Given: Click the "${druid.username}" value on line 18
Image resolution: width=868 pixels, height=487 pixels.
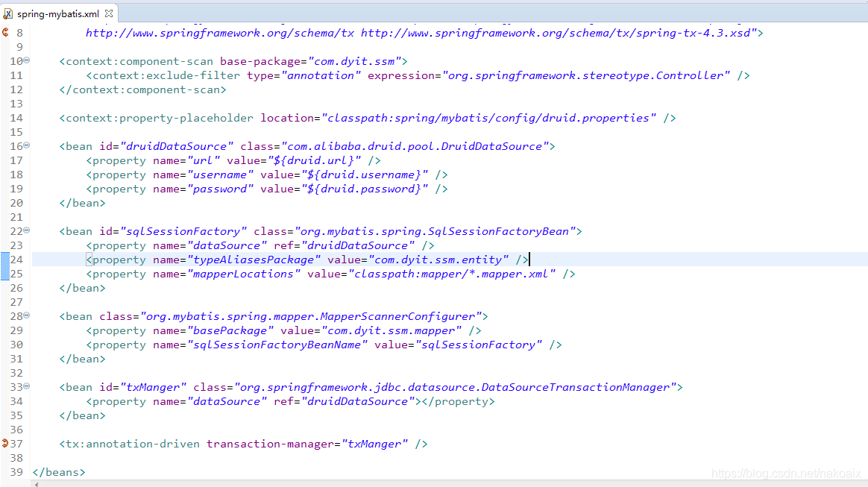Looking at the screenshot, I should pos(364,175).
